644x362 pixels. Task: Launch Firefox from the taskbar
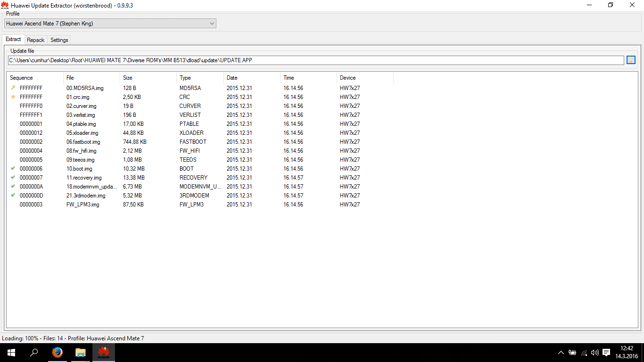pos(57,353)
